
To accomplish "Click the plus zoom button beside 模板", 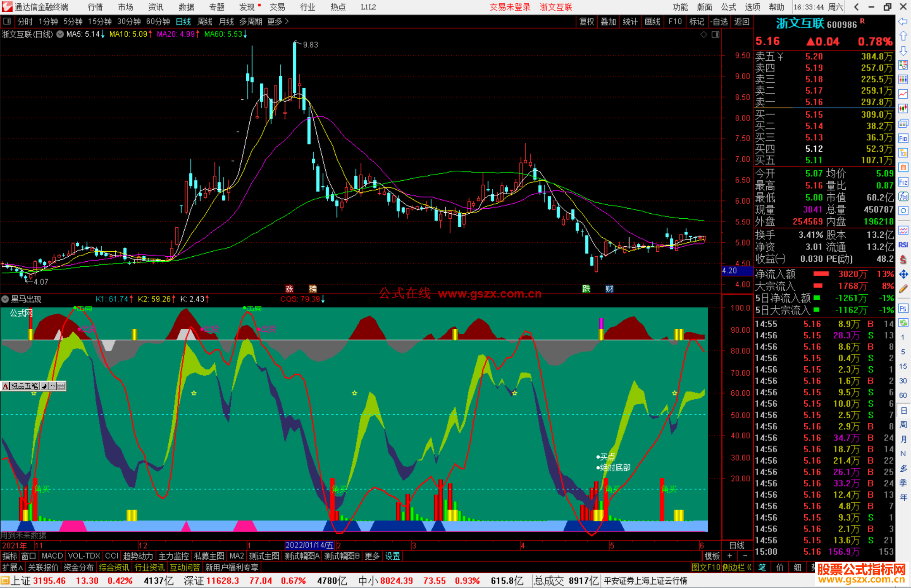I will tap(730, 556).
